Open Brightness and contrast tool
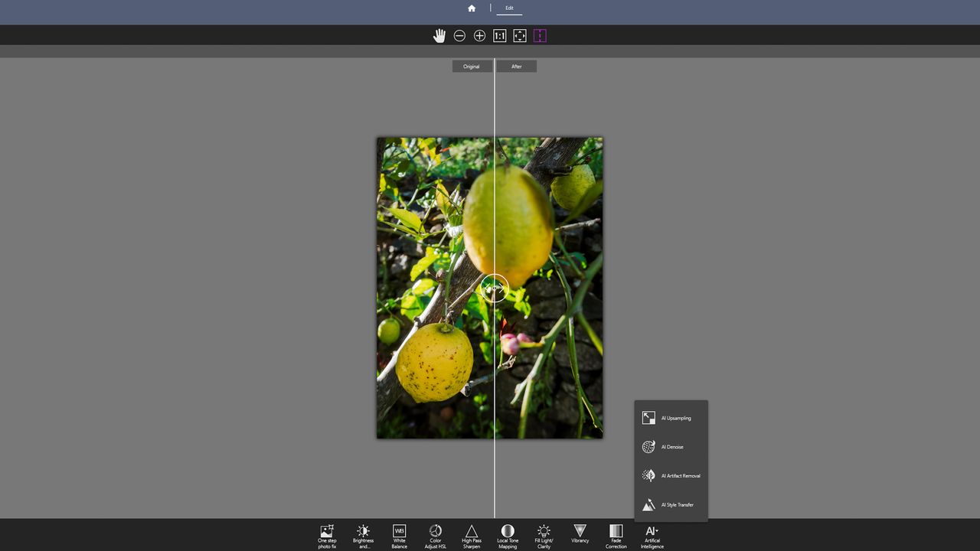Viewport: 980px width, 551px height. point(363,536)
